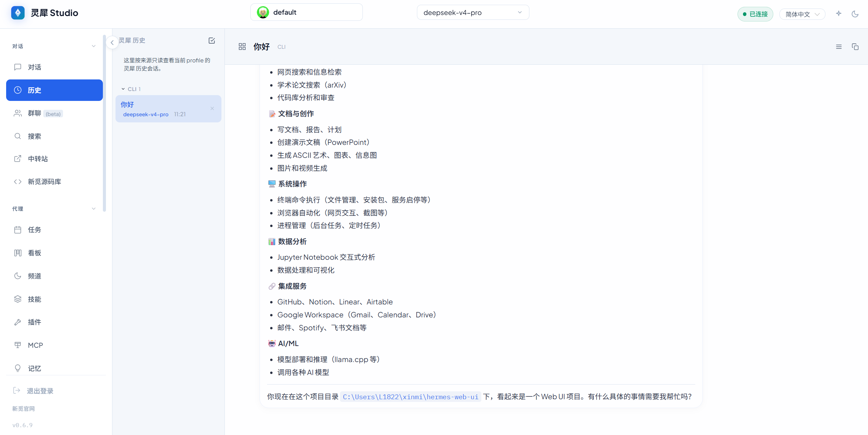This screenshot has width=868, height=435.
Task: Open the list menu icon at top right
Action: (x=839, y=47)
